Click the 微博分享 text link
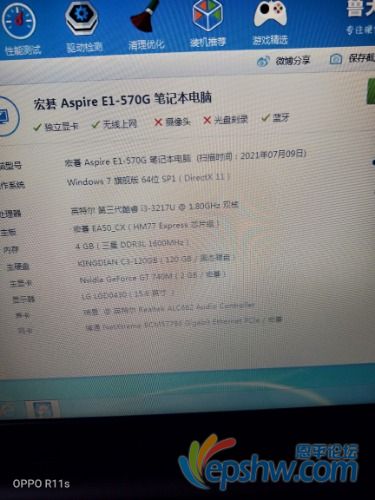Image resolution: width=375 pixels, height=500 pixels. tap(293, 60)
